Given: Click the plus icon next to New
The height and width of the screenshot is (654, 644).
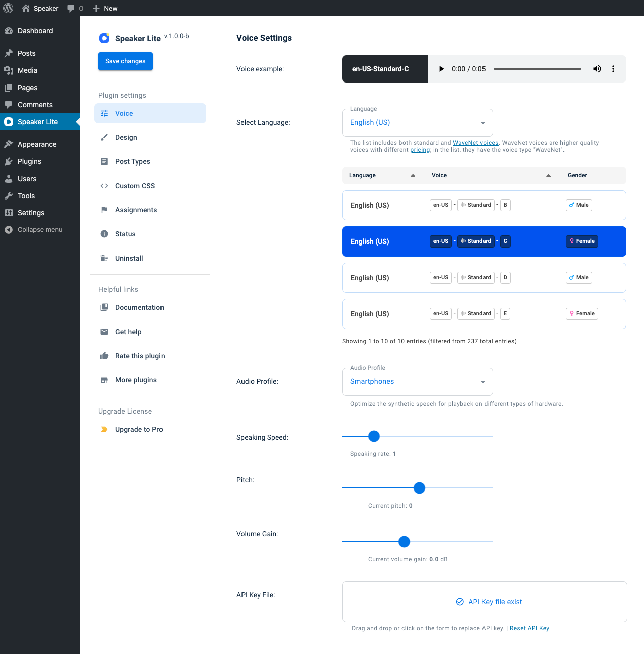Looking at the screenshot, I should click(x=96, y=8).
